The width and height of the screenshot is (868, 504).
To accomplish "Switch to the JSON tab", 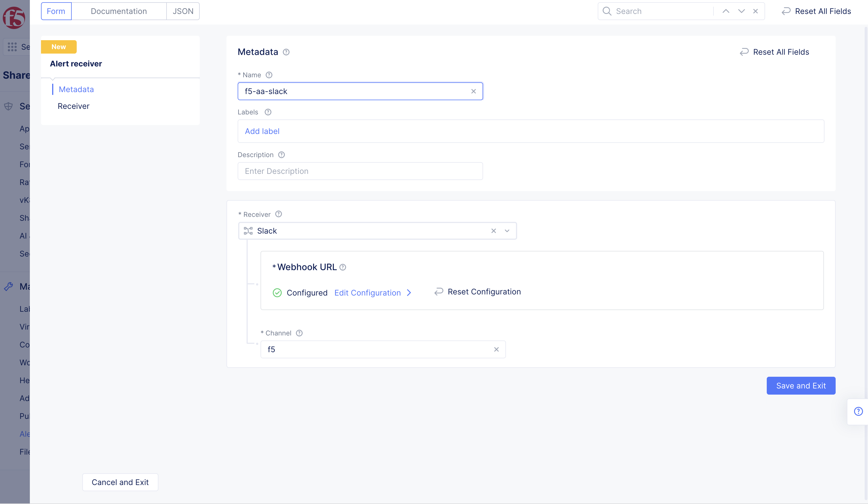I will point(183,11).
